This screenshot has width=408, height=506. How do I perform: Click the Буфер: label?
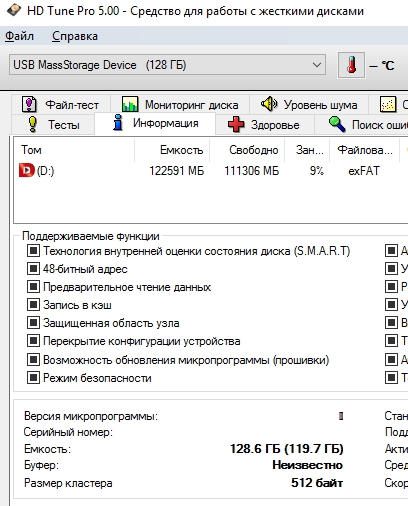point(41,465)
